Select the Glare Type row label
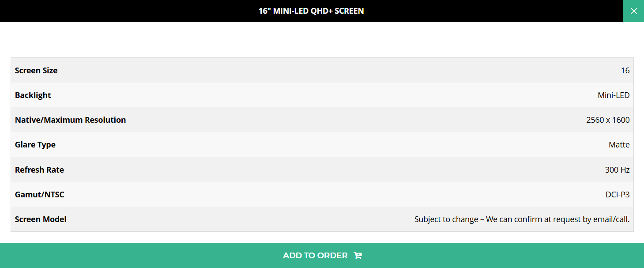644x268 pixels. tap(35, 144)
